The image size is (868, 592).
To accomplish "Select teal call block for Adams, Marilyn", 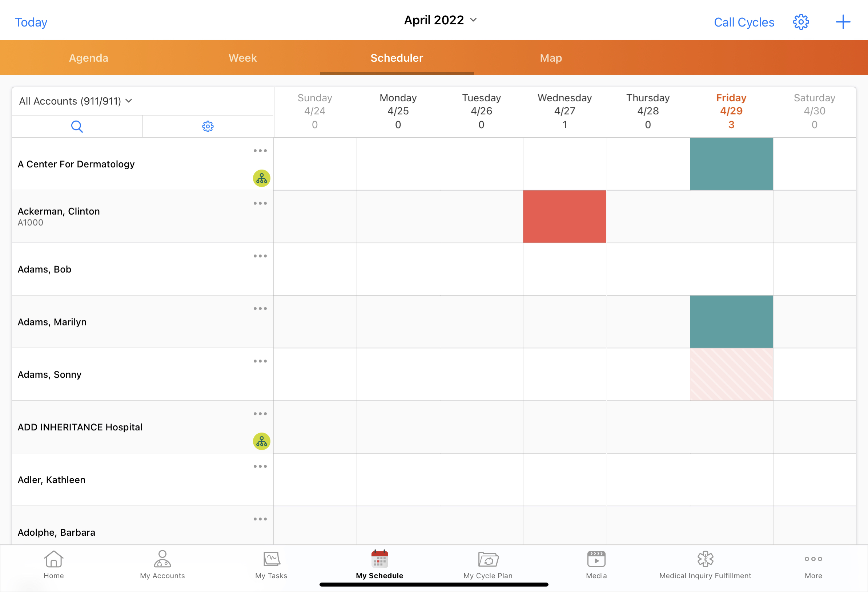I will pyautogui.click(x=731, y=322).
